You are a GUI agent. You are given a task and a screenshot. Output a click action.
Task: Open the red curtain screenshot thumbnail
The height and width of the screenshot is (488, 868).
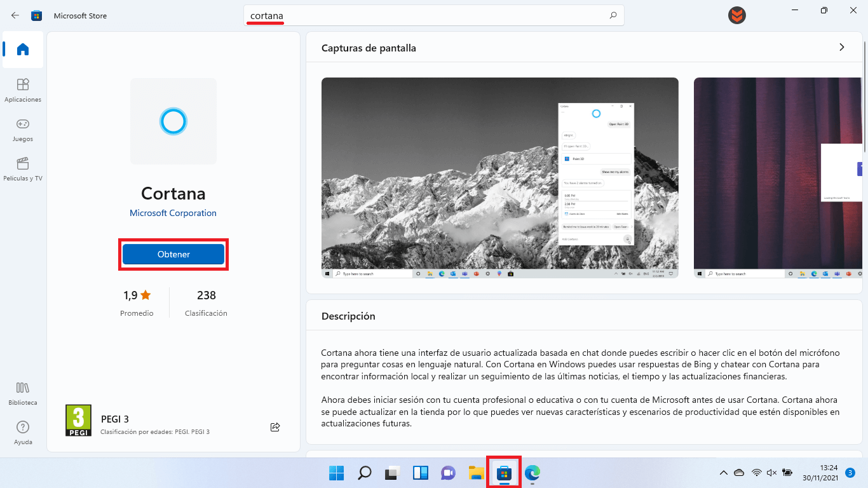click(x=778, y=178)
